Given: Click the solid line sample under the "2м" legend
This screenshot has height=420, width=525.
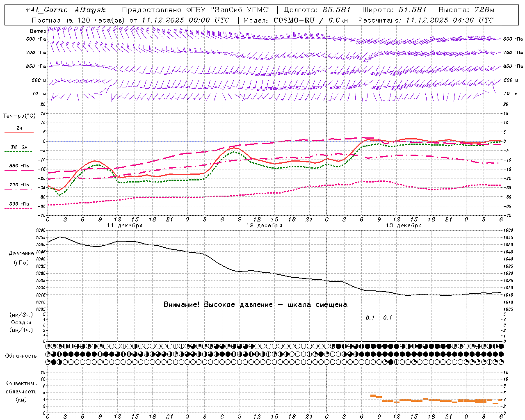Looking at the screenshot, I should pyautogui.click(x=19, y=133).
